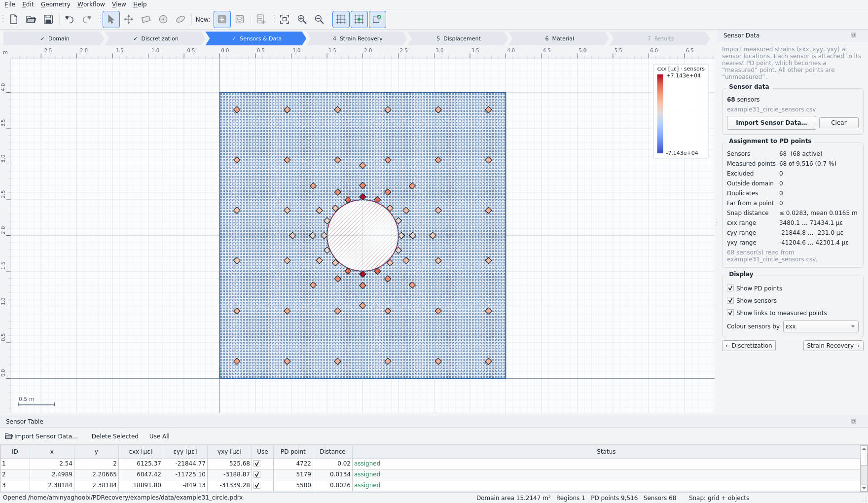
Task: Save the project with the floppy disk icon
Action: point(48,19)
